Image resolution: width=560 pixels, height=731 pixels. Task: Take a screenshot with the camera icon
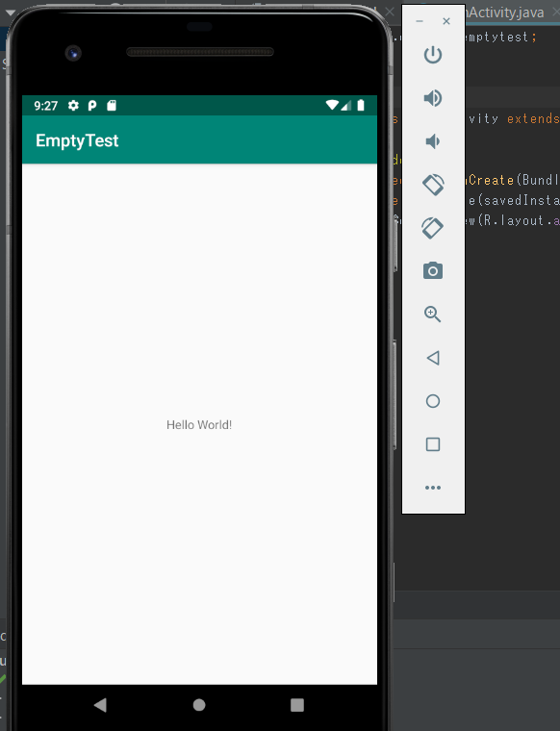tap(433, 271)
